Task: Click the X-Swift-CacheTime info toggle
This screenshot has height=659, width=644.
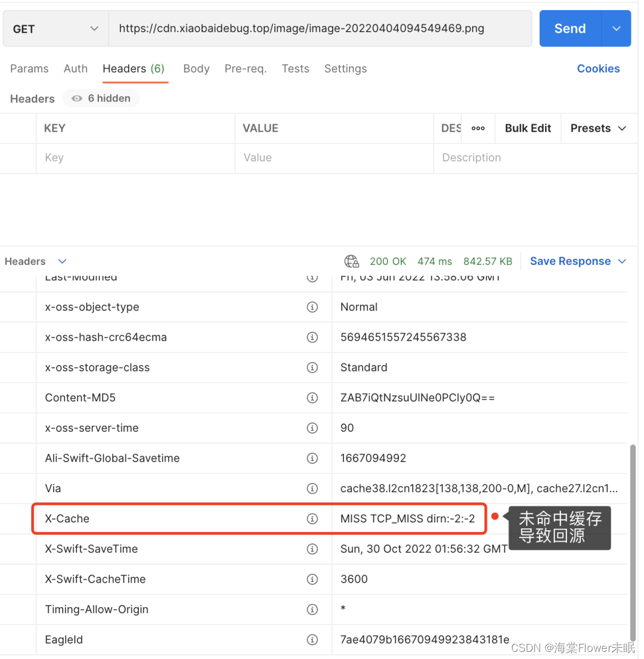Action: coord(312,578)
